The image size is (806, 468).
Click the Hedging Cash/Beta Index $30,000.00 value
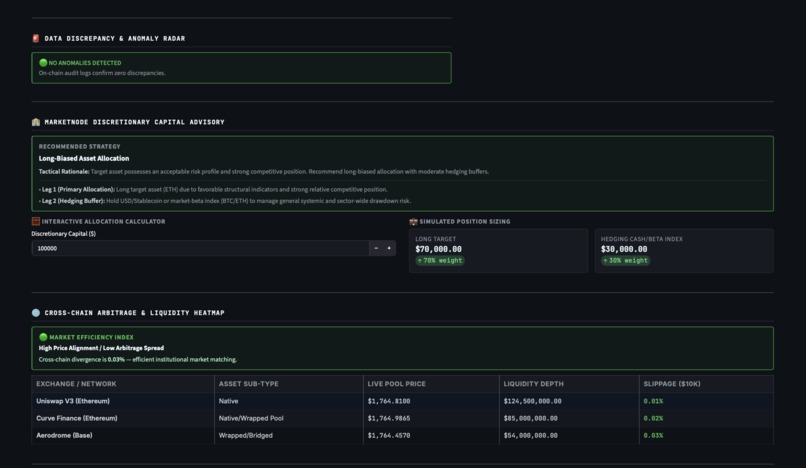pyautogui.click(x=624, y=249)
